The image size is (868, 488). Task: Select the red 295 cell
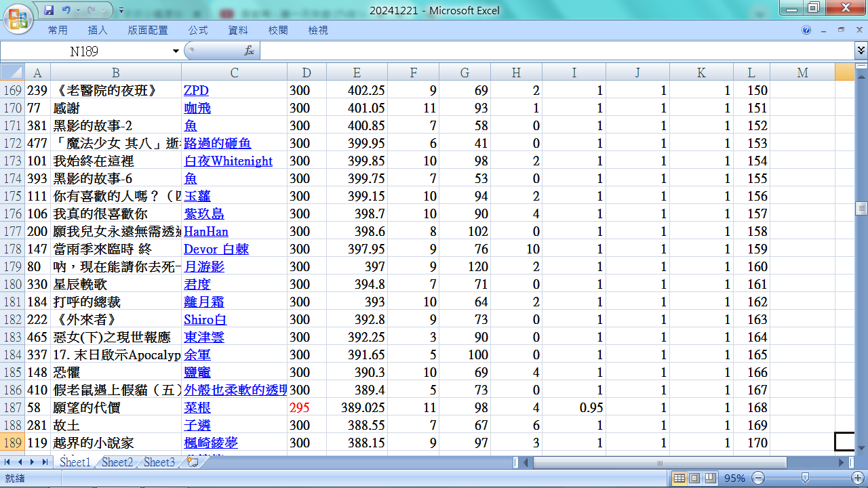(307, 407)
